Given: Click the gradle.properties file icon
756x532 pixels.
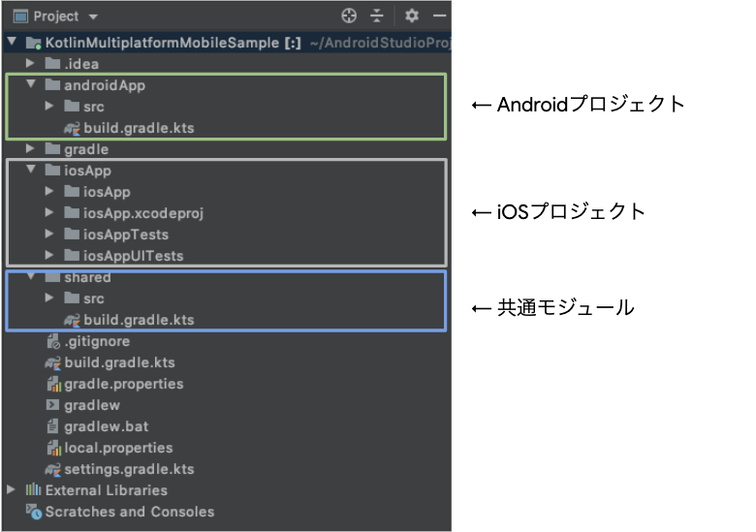Looking at the screenshot, I should (53, 384).
